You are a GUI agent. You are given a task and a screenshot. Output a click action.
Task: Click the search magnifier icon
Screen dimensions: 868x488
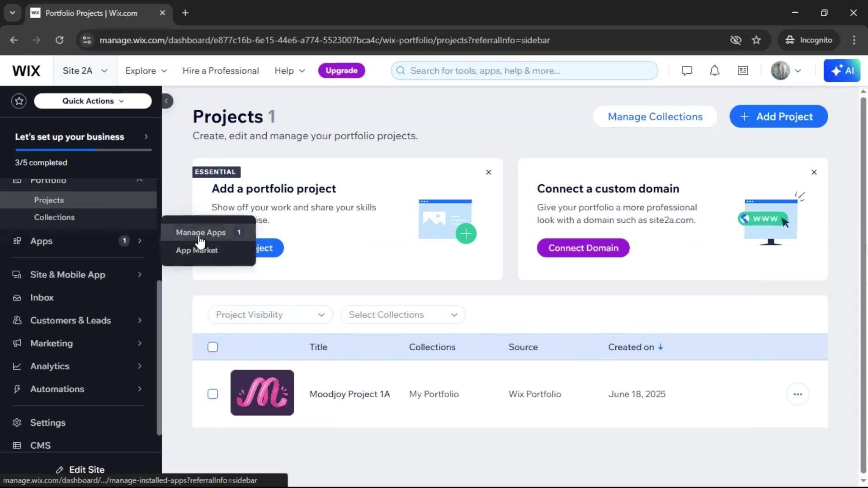[x=401, y=70]
